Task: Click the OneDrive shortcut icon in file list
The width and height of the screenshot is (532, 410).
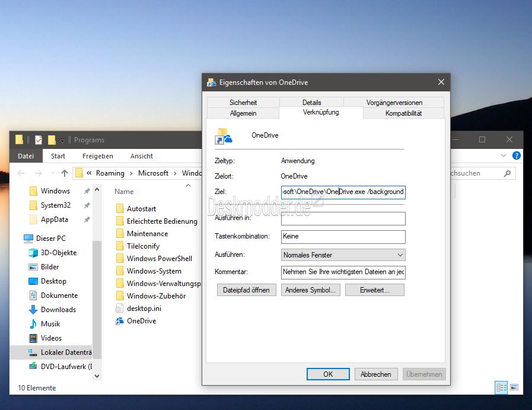Action: 119,321
